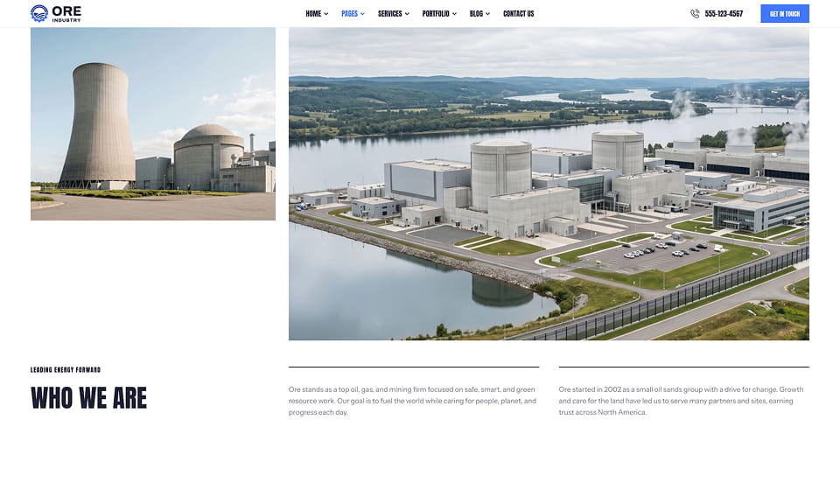Click the Who We Are heading

(89, 398)
